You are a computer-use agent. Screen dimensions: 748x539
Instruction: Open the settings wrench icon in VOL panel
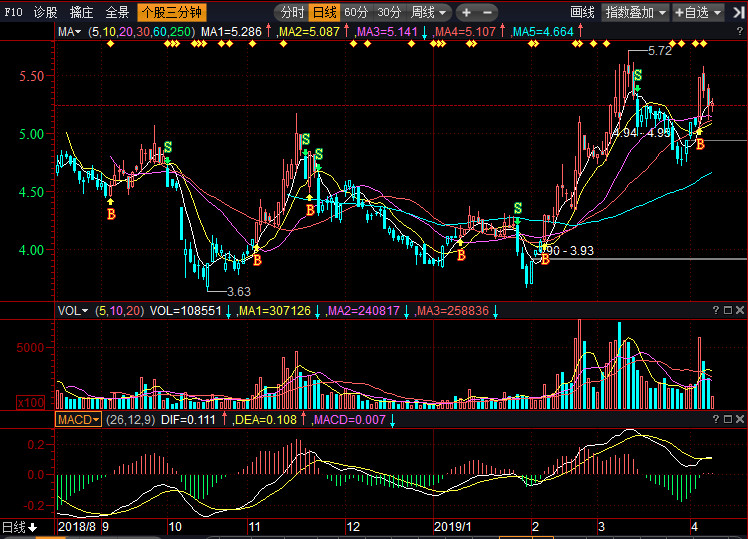pyautogui.click(x=728, y=311)
